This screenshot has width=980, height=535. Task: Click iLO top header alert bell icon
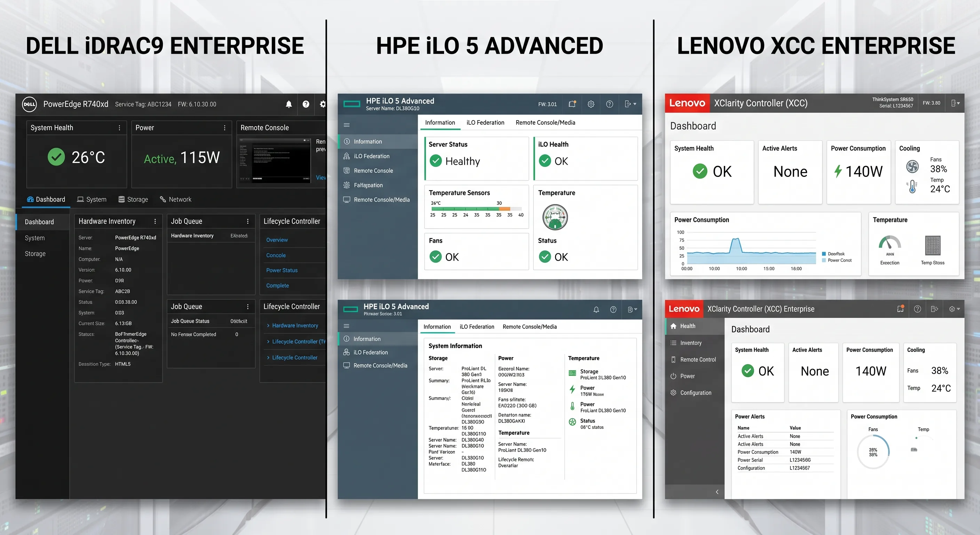pyautogui.click(x=572, y=104)
